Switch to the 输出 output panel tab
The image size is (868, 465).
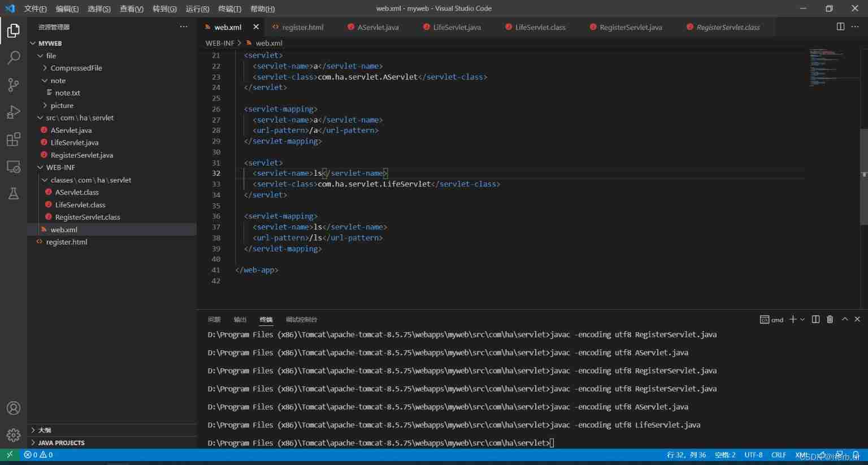coord(240,320)
